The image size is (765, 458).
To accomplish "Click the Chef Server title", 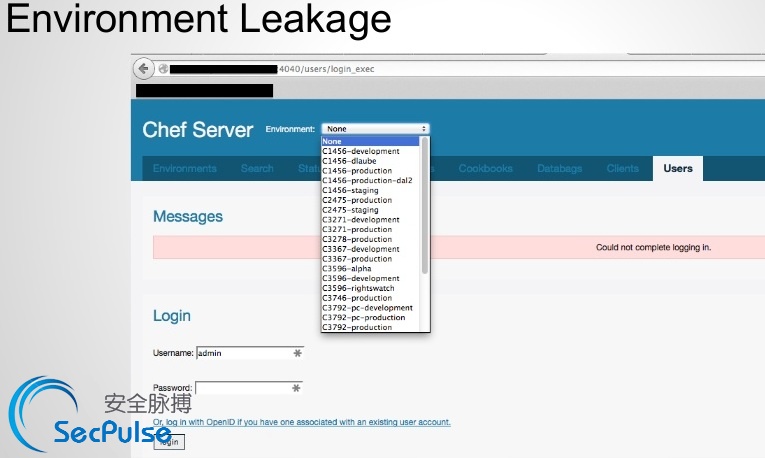I will [198, 130].
